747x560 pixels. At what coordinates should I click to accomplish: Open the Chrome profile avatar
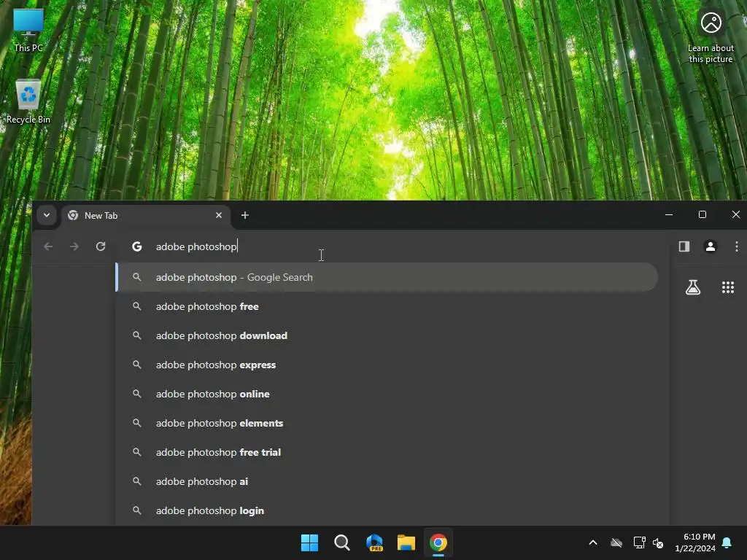[x=711, y=246]
